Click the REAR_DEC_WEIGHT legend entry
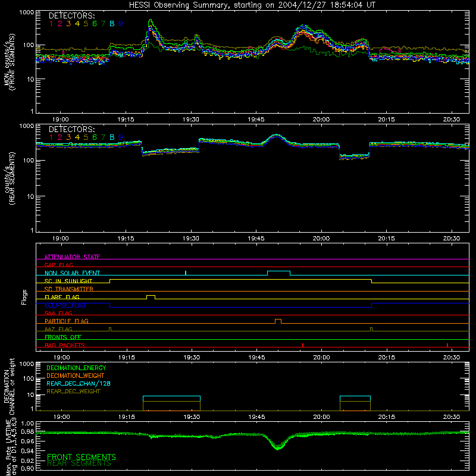The image size is (476, 476). tap(73, 392)
